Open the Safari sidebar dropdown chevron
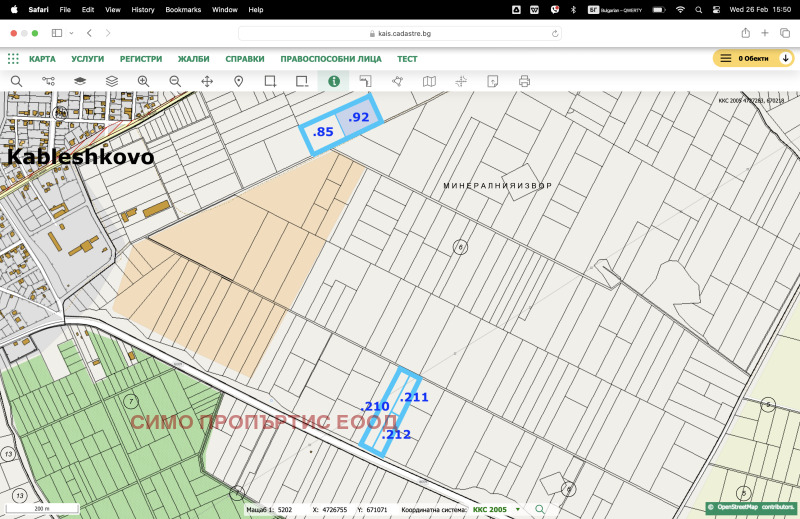Viewport: 800px width, 519px height. pos(72,33)
